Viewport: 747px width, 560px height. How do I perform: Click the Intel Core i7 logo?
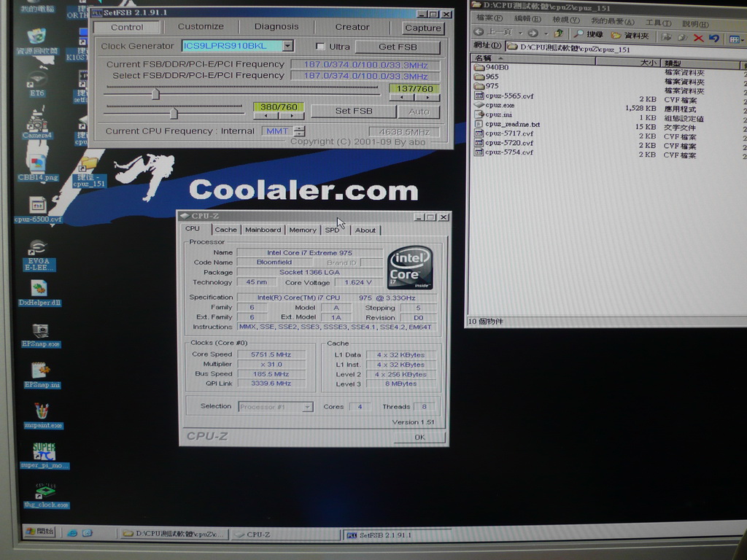tap(410, 267)
